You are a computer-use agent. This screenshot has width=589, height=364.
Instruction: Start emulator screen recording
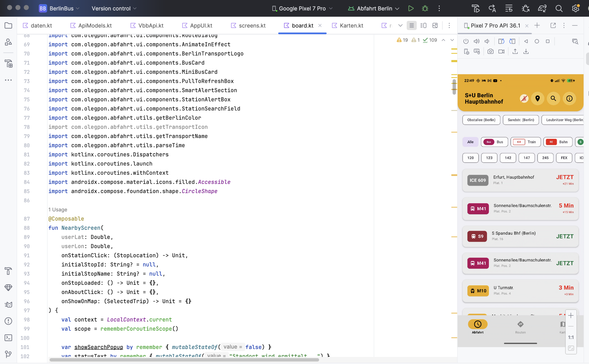click(x=501, y=51)
